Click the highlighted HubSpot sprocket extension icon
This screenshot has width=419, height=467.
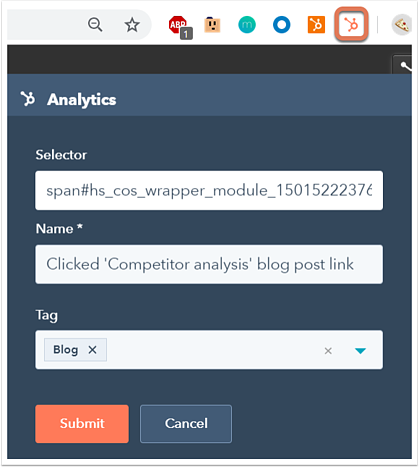tap(351, 25)
